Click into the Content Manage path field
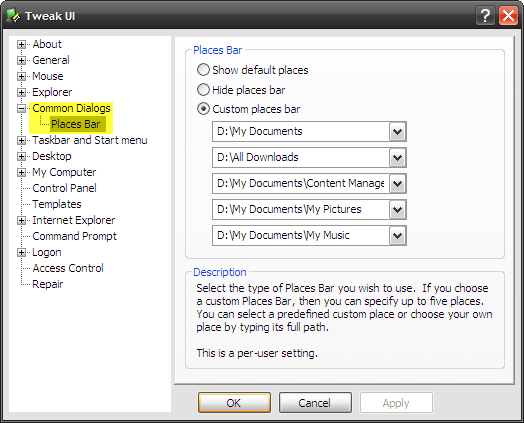524x423 pixels. point(301,183)
